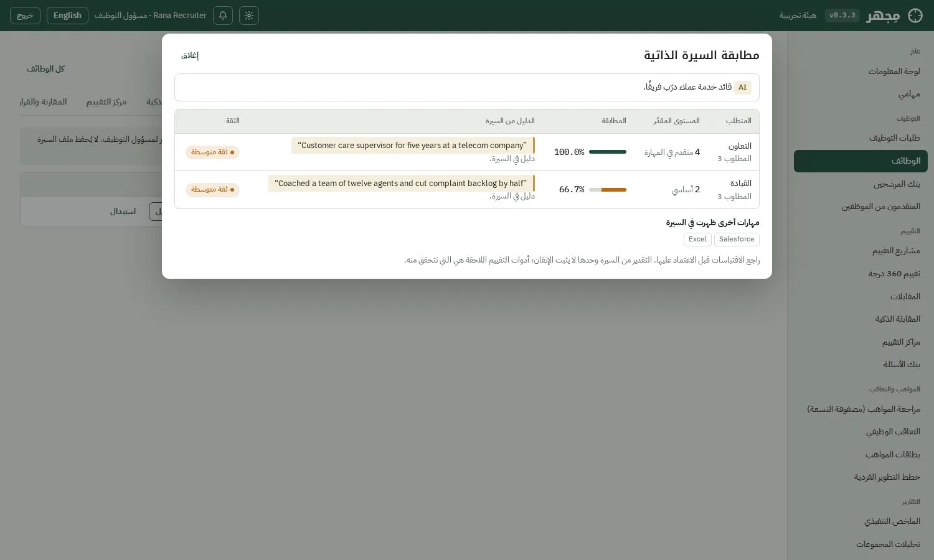Viewport: 934px width, 560px height.
Task: Click the AI badge in the summary
Action: click(x=742, y=88)
